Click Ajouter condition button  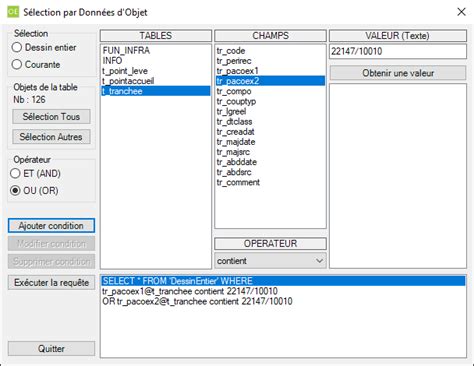pyautogui.click(x=51, y=226)
